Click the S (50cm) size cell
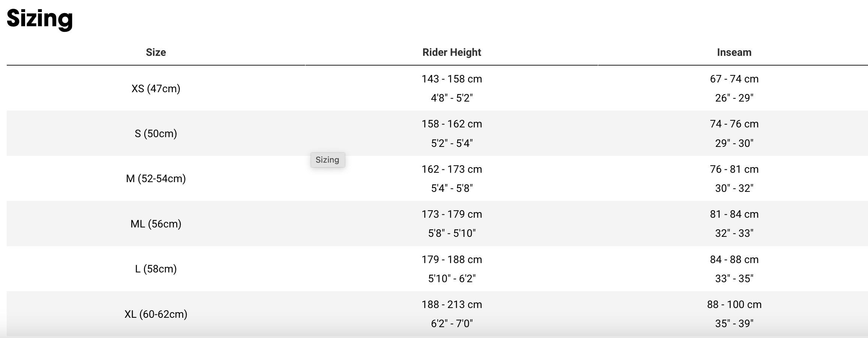The height and width of the screenshot is (338, 868). (156, 133)
